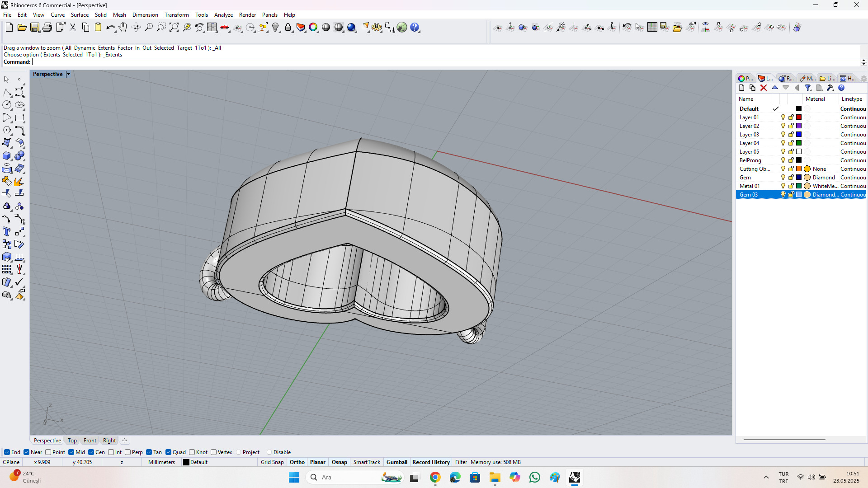
Task: Select the Circle tool in left sidebar
Action: point(7,105)
